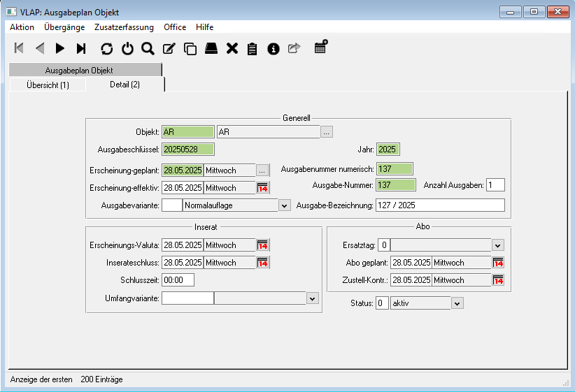This screenshot has height=392, width=575.
Task: Open the Ersatztag dropdown
Action: (x=497, y=245)
